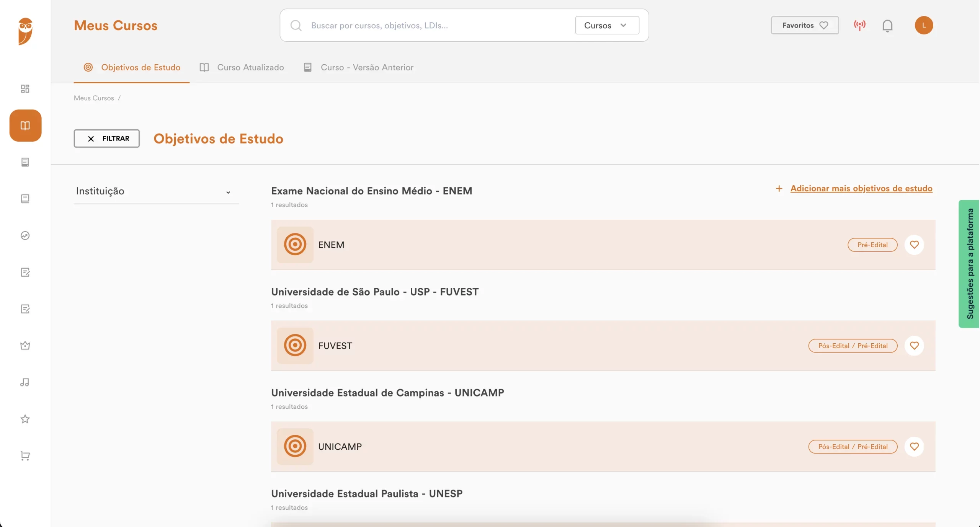
Task: Click the live broadcast signal icon
Action: [859, 25]
